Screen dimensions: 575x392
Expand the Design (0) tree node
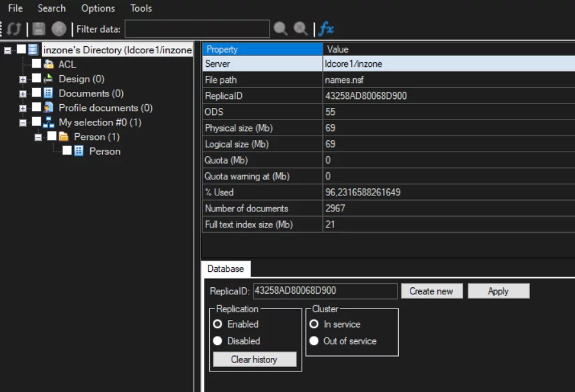pyautogui.click(x=23, y=79)
